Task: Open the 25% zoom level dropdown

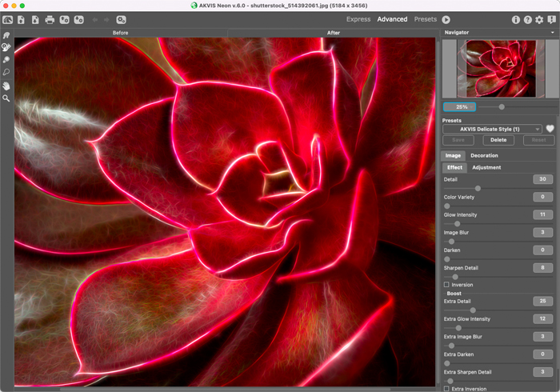Action: (459, 106)
